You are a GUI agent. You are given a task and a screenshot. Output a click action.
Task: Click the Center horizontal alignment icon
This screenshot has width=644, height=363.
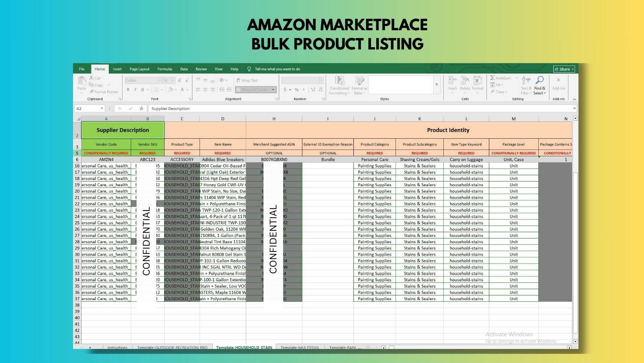click(x=205, y=90)
